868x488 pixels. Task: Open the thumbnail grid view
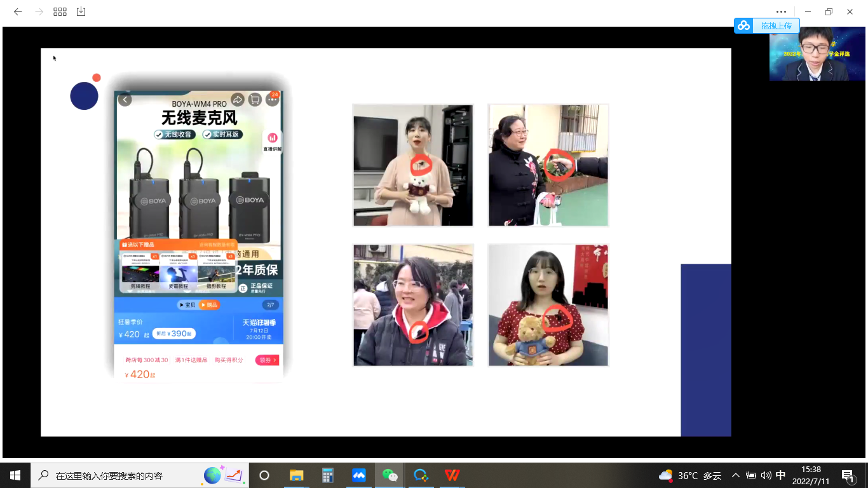(60, 11)
